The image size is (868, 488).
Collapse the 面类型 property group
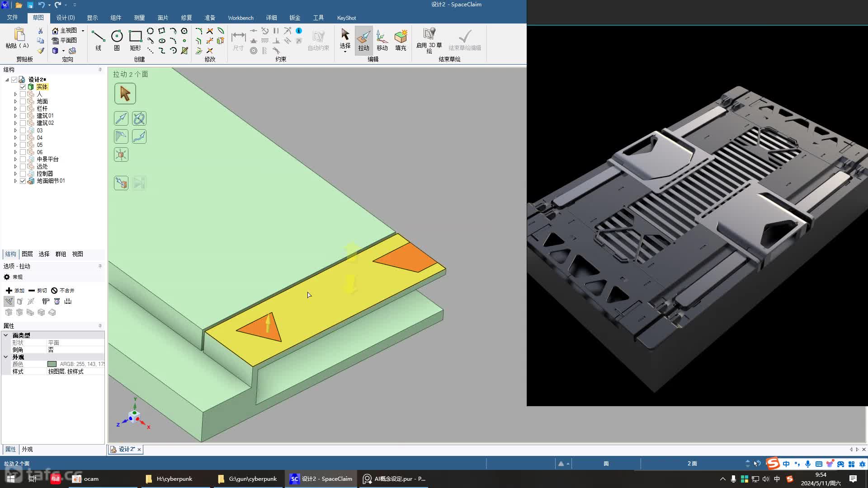[x=5, y=335]
